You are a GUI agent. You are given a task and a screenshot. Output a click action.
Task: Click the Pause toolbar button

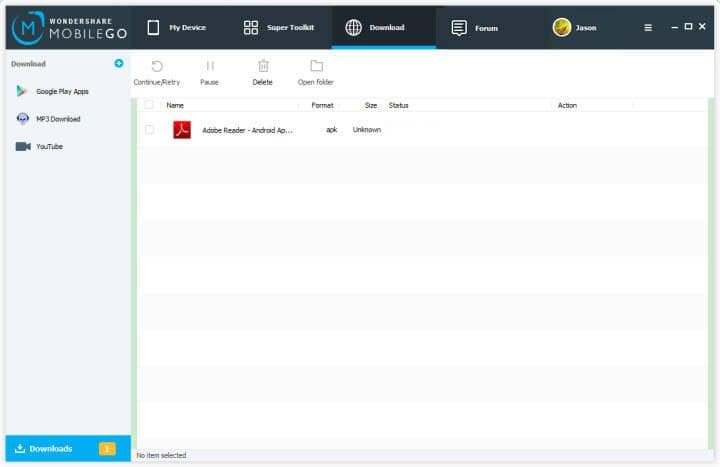tap(209, 73)
